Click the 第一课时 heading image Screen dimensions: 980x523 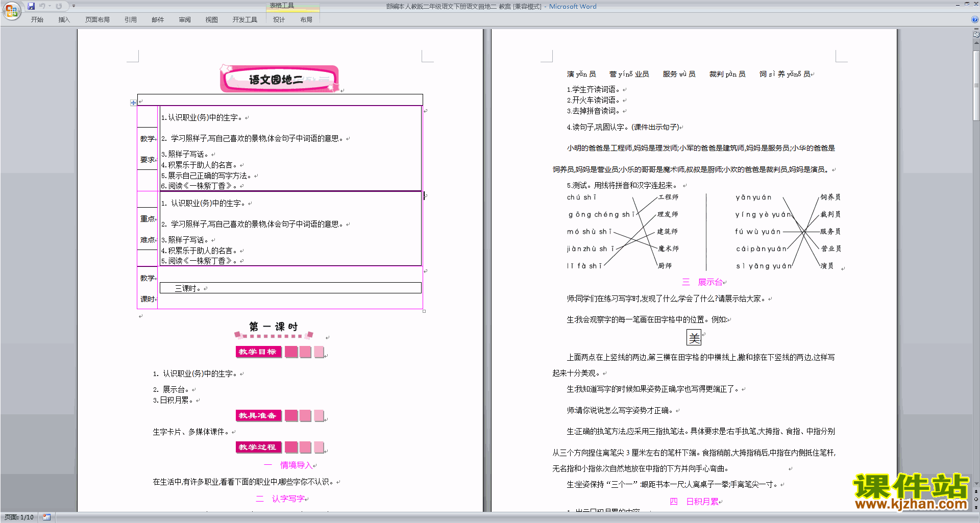274,330
